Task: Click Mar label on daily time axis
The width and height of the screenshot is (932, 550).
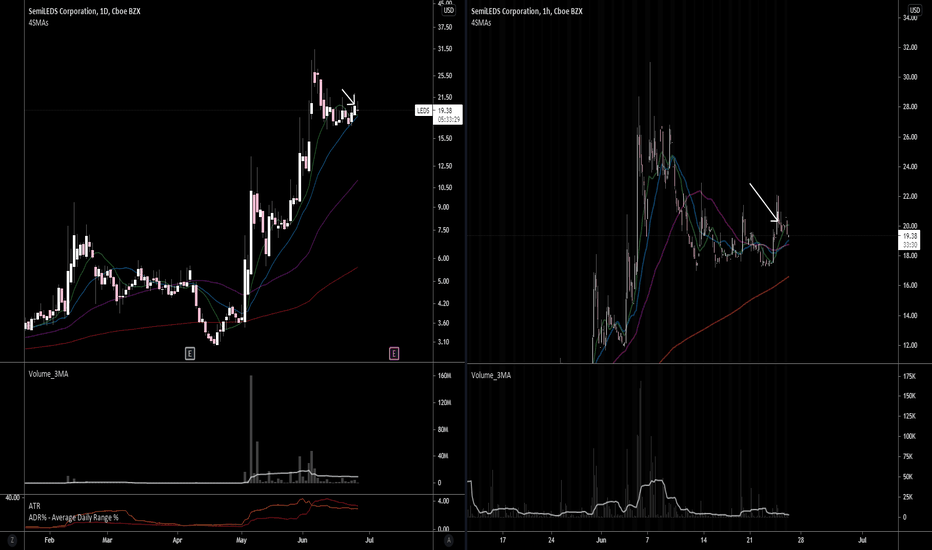Action: 107,540
